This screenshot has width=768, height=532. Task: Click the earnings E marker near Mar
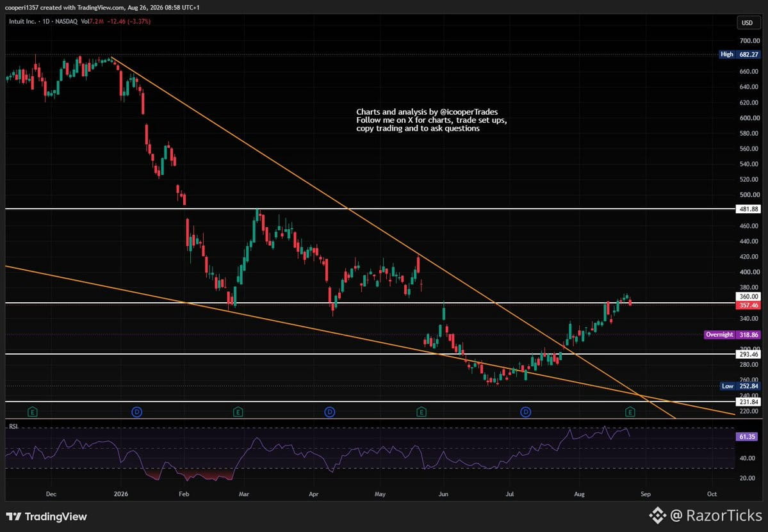238,412
